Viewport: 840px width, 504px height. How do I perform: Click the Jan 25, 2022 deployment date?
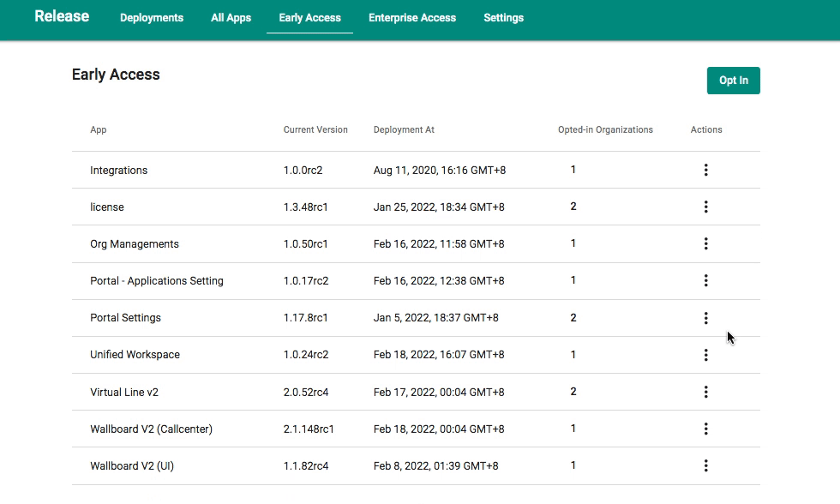coord(439,207)
